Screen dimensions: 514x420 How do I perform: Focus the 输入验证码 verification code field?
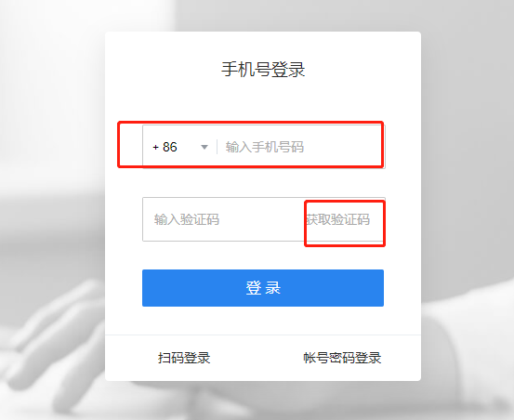[x=223, y=219]
